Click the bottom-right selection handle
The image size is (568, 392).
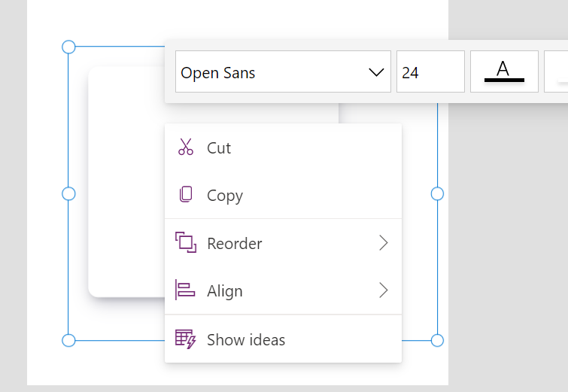437,341
